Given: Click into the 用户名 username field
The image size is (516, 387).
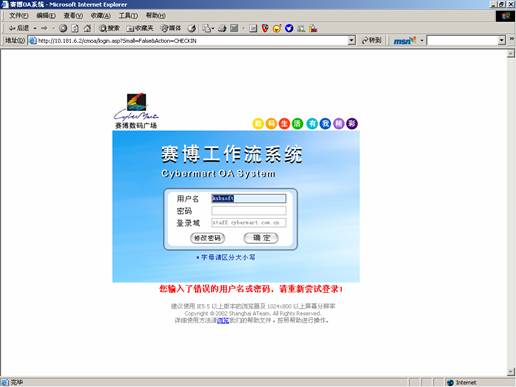Looking at the screenshot, I should tap(249, 198).
